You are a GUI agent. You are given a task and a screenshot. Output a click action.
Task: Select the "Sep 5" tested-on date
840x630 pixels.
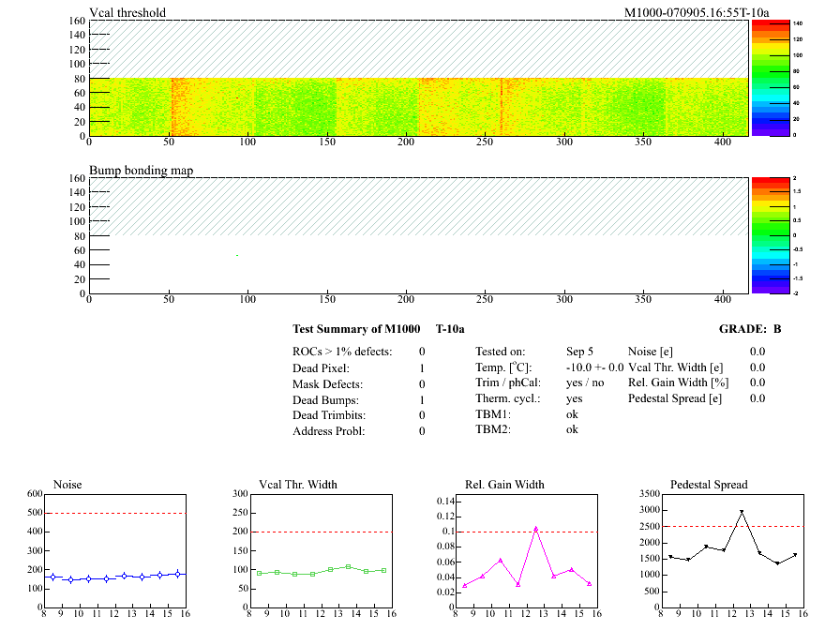[579, 351]
